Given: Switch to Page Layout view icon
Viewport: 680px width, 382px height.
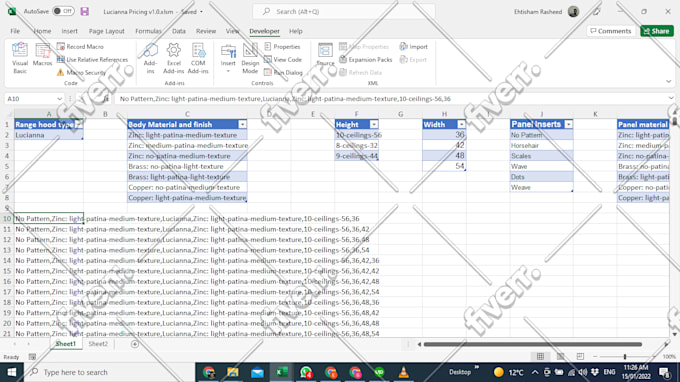Looking at the screenshot, I should coord(560,356).
